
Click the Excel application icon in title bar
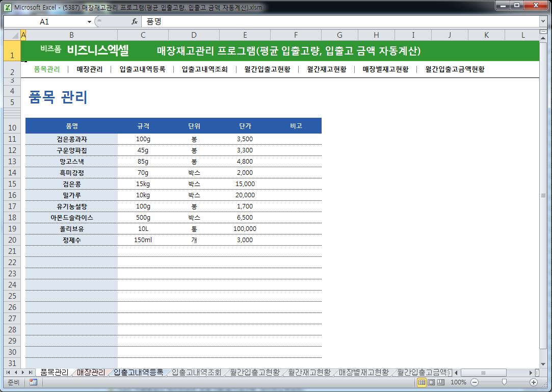8,7
